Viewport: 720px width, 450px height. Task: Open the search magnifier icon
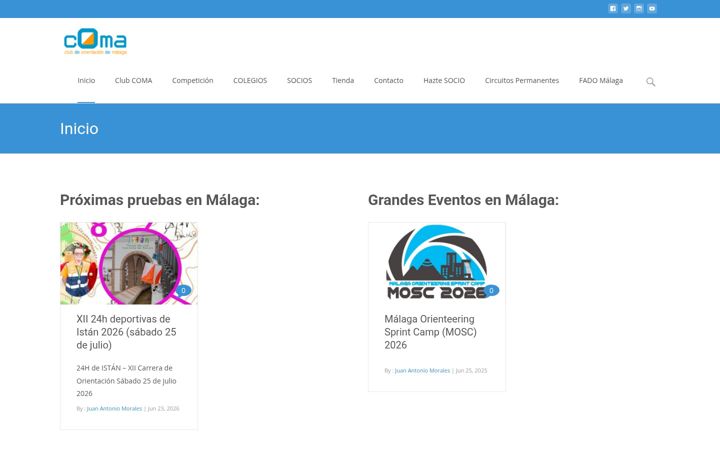tap(651, 82)
